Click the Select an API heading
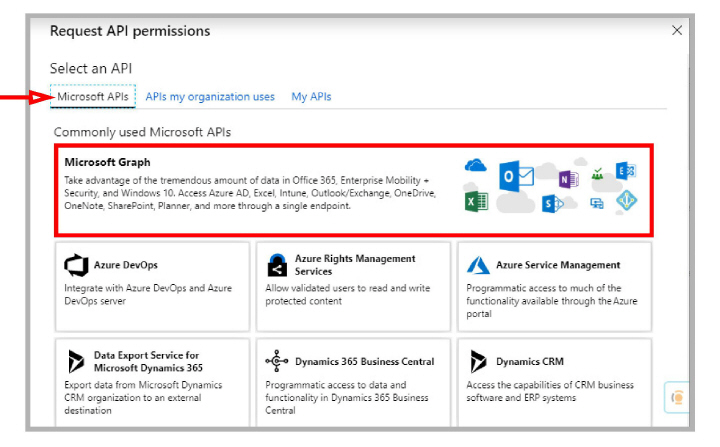This screenshot has height=447, width=720. click(x=91, y=68)
